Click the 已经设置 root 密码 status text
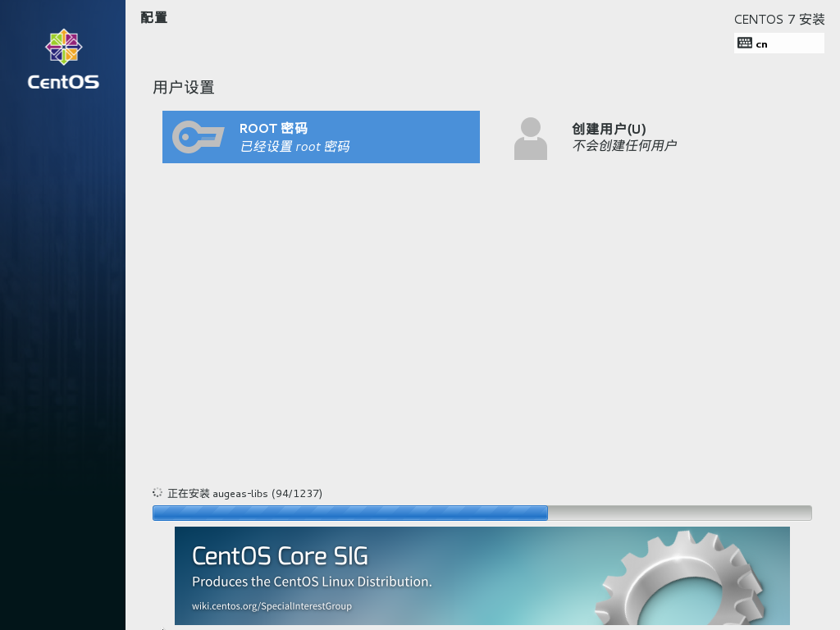Viewport: 840px width, 630px height. pos(294,147)
